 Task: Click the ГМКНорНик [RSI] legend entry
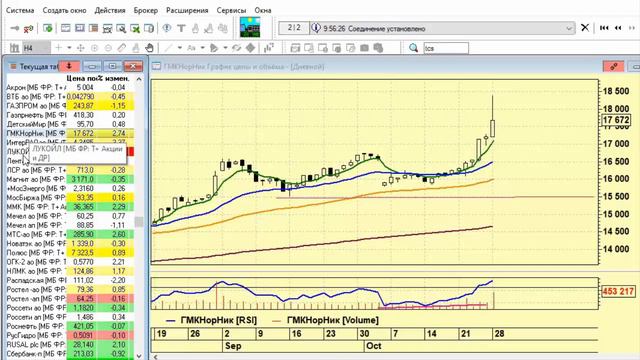coord(212,320)
